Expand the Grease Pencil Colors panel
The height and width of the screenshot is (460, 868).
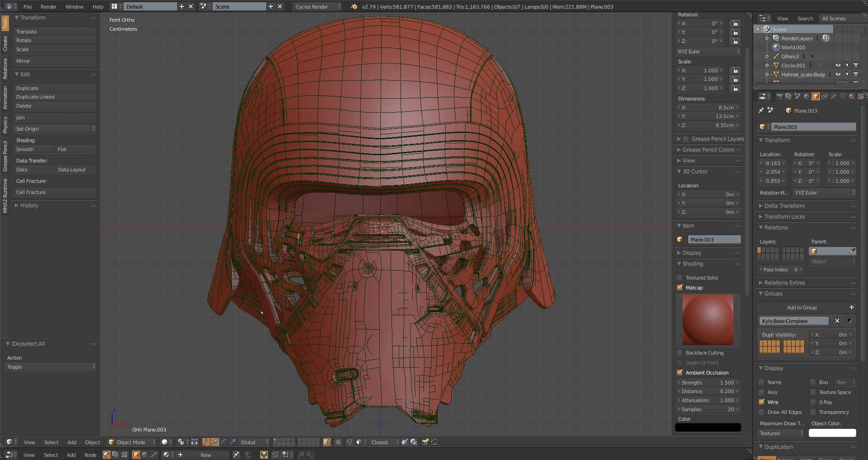pyautogui.click(x=708, y=150)
